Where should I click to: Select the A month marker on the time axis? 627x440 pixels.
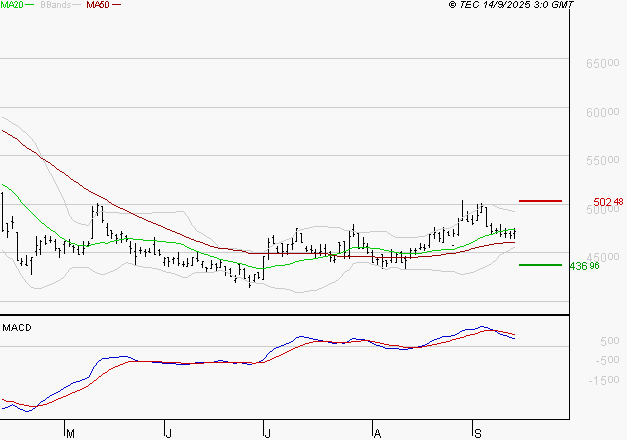pos(376,432)
